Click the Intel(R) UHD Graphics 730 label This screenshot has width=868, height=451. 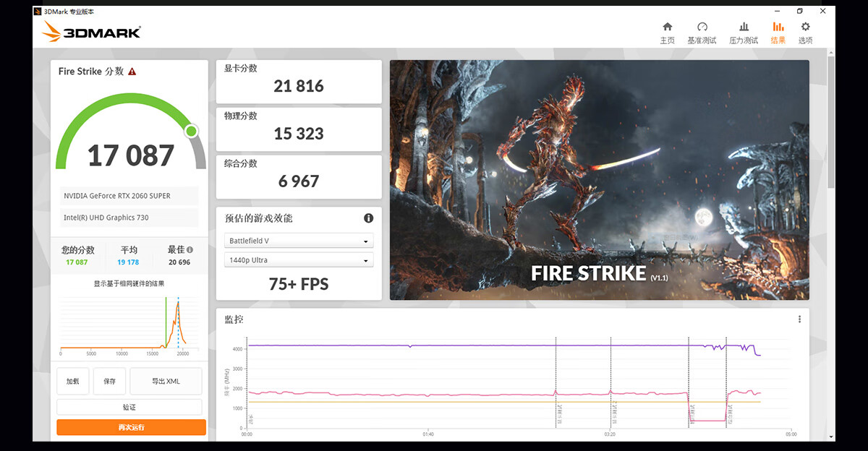coord(106,218)
